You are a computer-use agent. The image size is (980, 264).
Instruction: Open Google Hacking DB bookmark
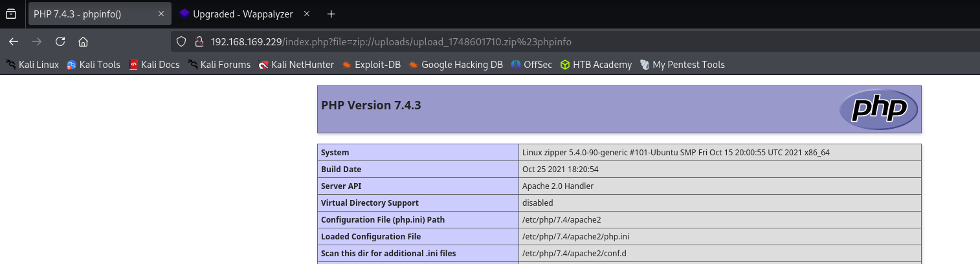point(456,65)
